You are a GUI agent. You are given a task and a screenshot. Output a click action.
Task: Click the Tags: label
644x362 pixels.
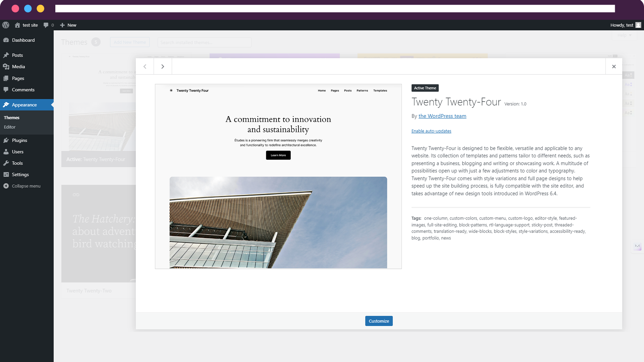(x=416, y=218)
